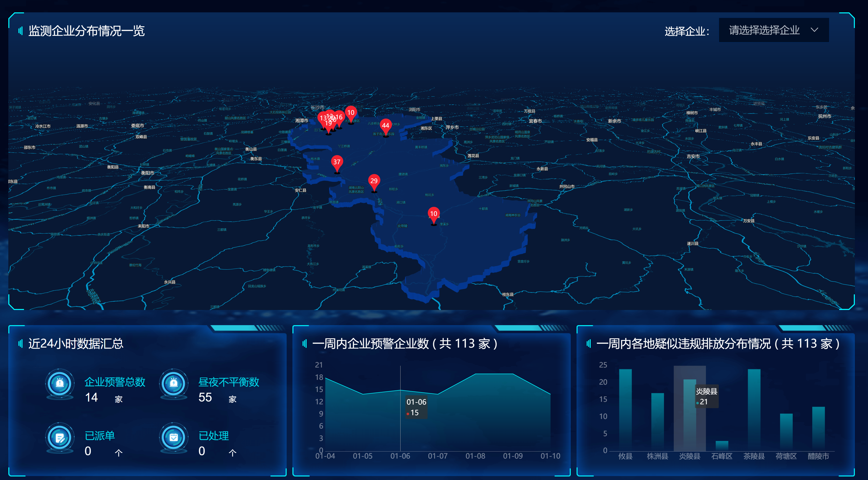
Task: Click the 醴陵市 bar in chart
Action: coord(818,429)
